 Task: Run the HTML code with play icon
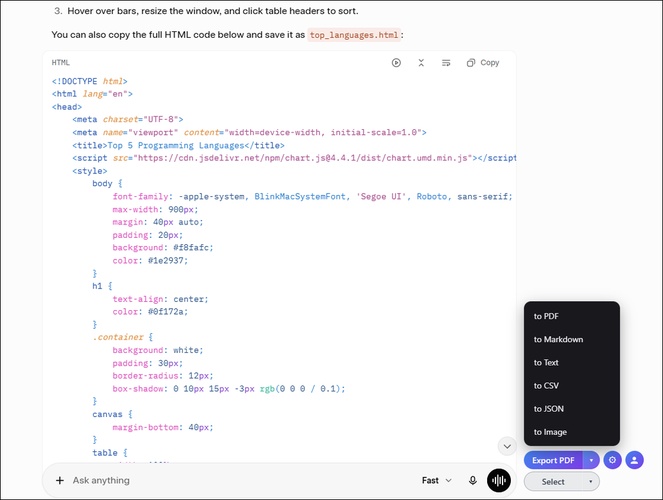pyautogui.click(x=396, y=63)
